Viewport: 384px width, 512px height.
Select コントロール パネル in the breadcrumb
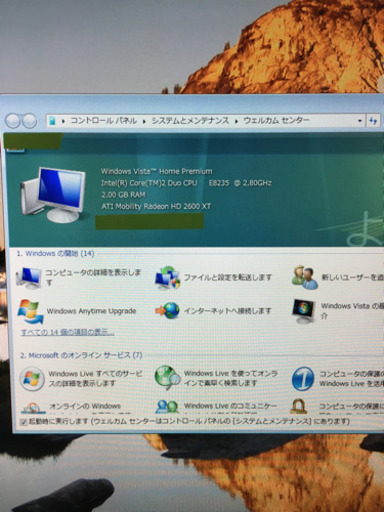coord(103,121)
